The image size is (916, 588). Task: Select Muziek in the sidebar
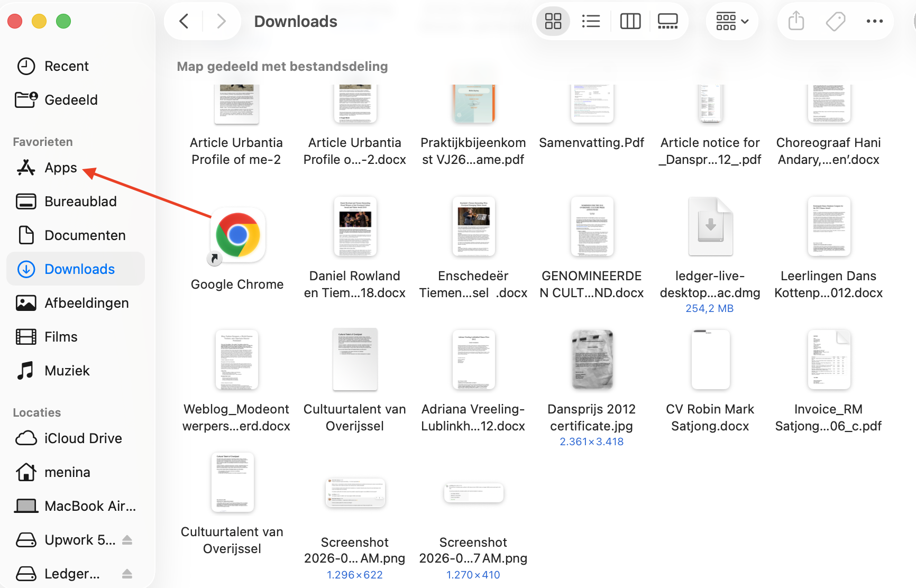[67, 370]
